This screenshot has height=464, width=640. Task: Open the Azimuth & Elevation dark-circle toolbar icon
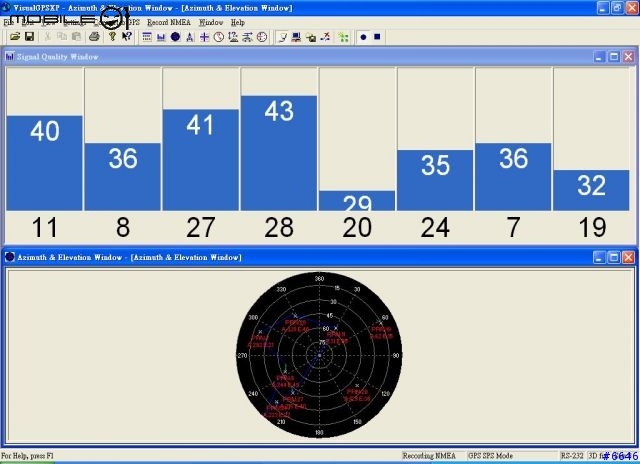pyautogui.click(x=176, y=37)
